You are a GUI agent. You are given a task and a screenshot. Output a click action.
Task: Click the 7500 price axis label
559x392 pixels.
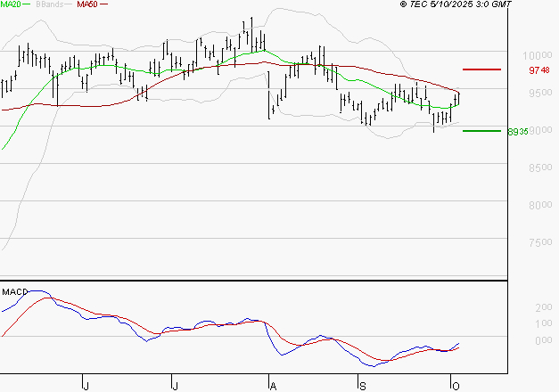pyautogui.click(x=540, y=242)
